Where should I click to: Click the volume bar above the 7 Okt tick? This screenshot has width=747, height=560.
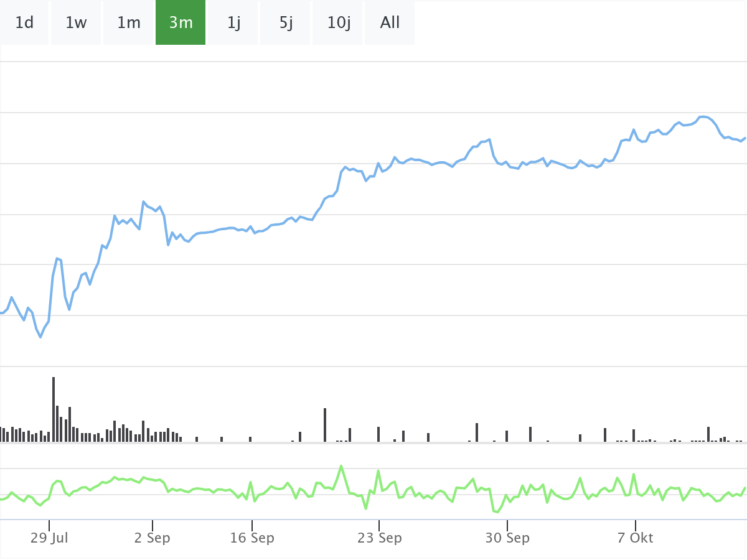[x=634, y=436]
